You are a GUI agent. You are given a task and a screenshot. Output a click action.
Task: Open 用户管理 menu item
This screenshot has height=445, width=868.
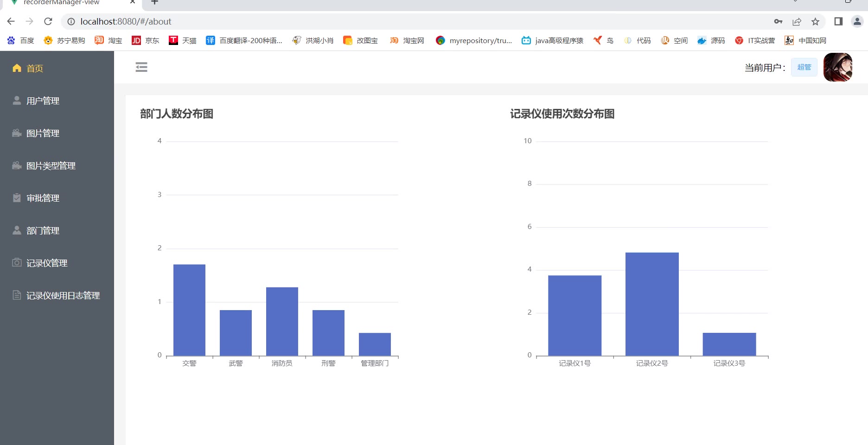click(x=57, y=101)
